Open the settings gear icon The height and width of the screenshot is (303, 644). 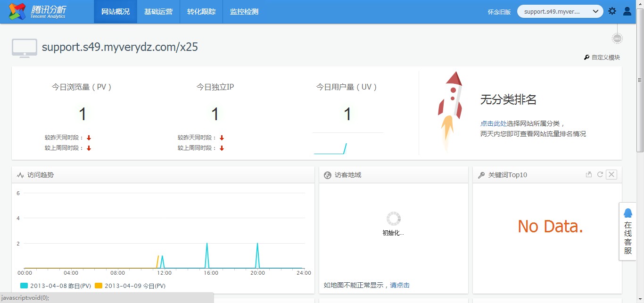pos(612,11)
